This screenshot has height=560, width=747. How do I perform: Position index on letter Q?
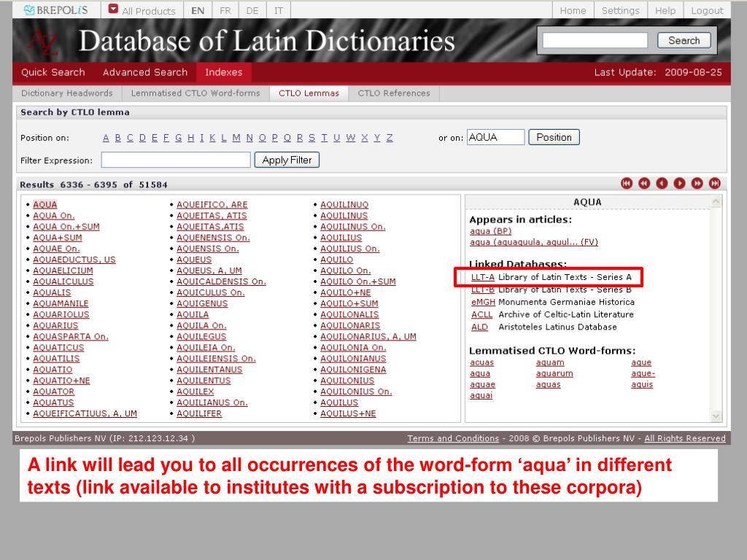tap(287, 138)
